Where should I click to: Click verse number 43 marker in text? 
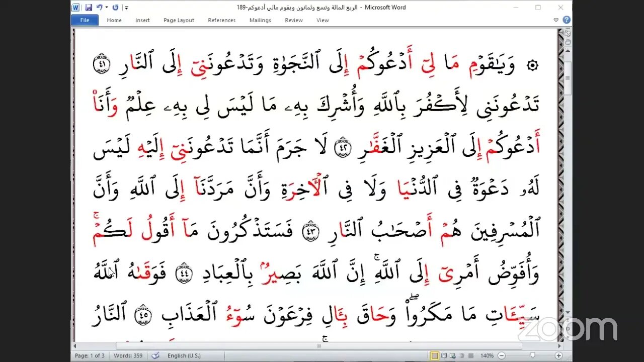[310, 232]
